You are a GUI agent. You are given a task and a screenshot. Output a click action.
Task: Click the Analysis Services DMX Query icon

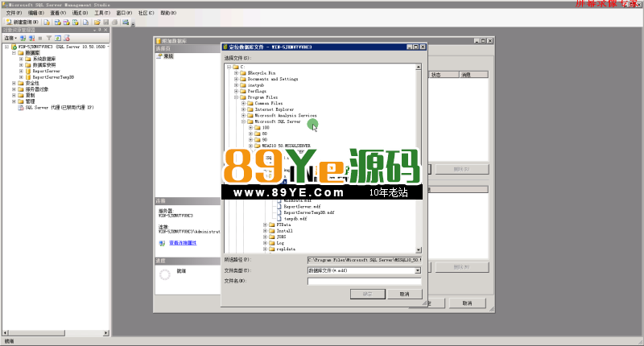[x=67, y=23]
